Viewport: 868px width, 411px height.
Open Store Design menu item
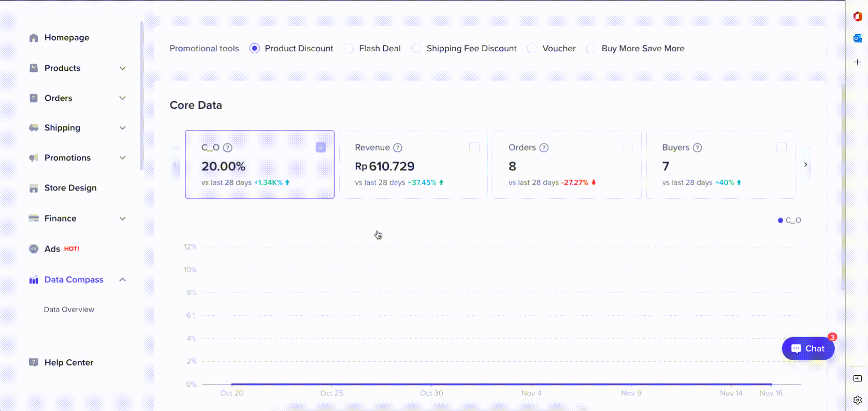(x=70, y=188)
